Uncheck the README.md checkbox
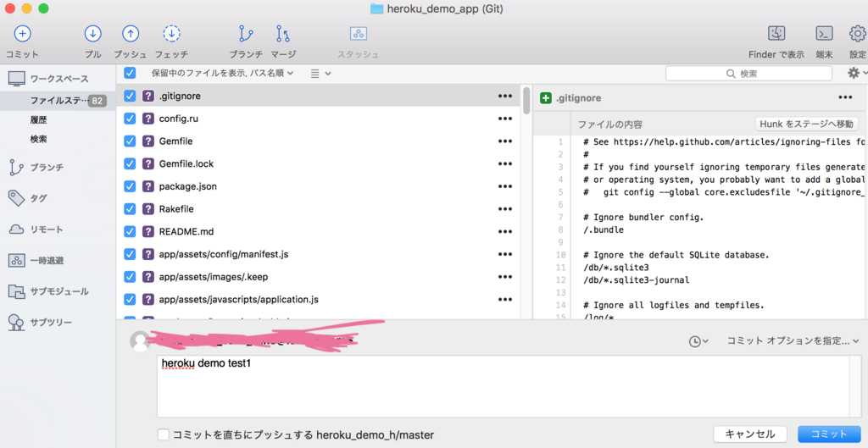The image size is (868, 448). [x=130, y=232]
